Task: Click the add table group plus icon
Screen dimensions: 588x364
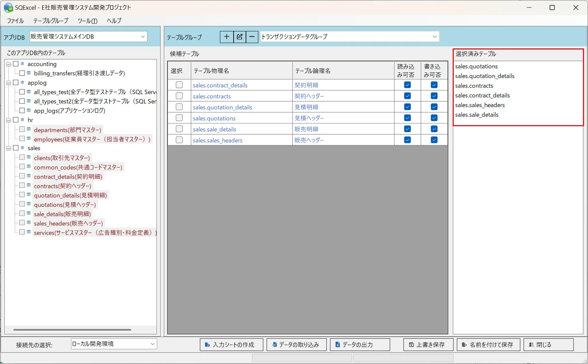Action: [227, 37]
